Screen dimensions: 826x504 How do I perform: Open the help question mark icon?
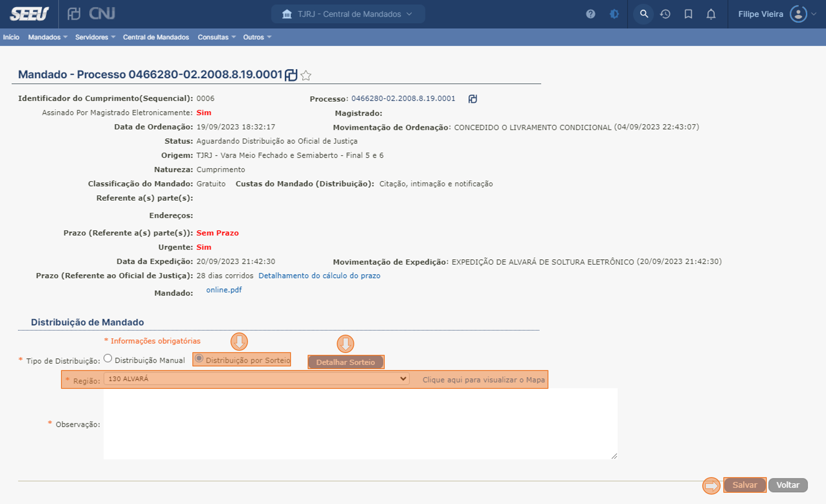(x=591, y=14)
